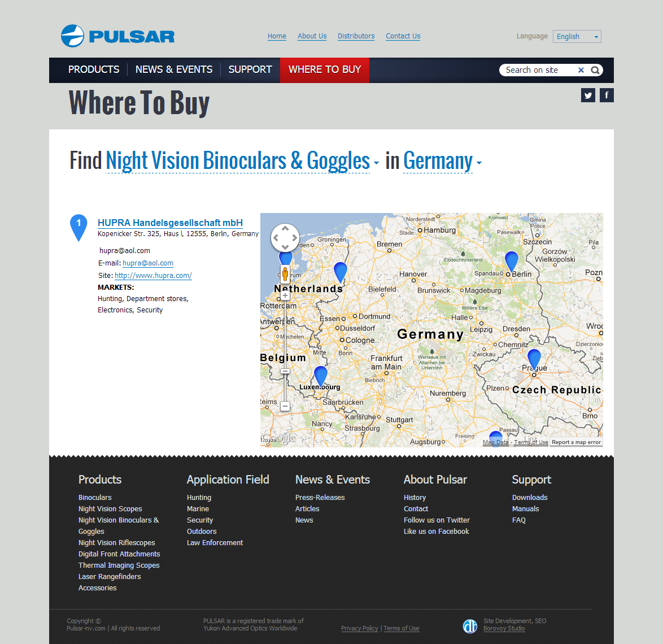Open the PRODUCTS menu
The image size is (663, 644).
click(94, 69)
